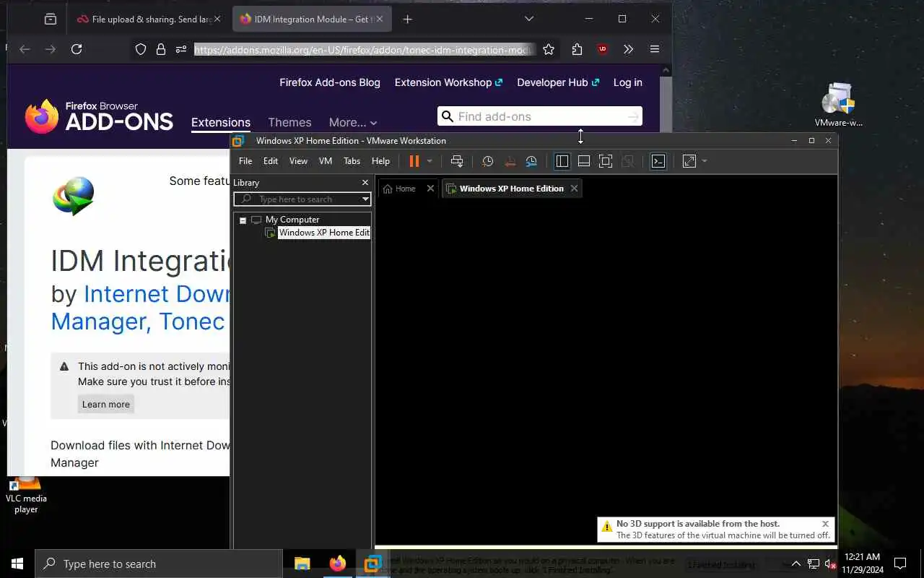Collapse the My Computer tree node
This screenshot has width=924, height=578.
tap(243, 220)
